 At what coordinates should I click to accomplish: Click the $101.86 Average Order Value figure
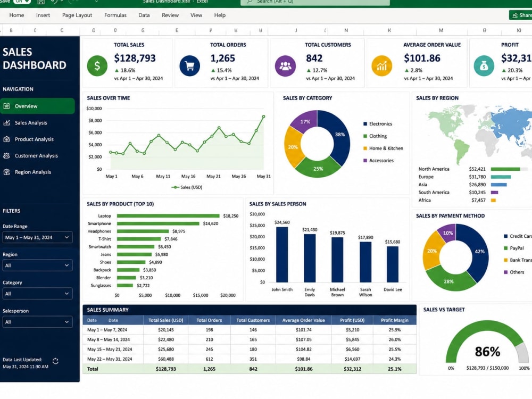[422, 59]
